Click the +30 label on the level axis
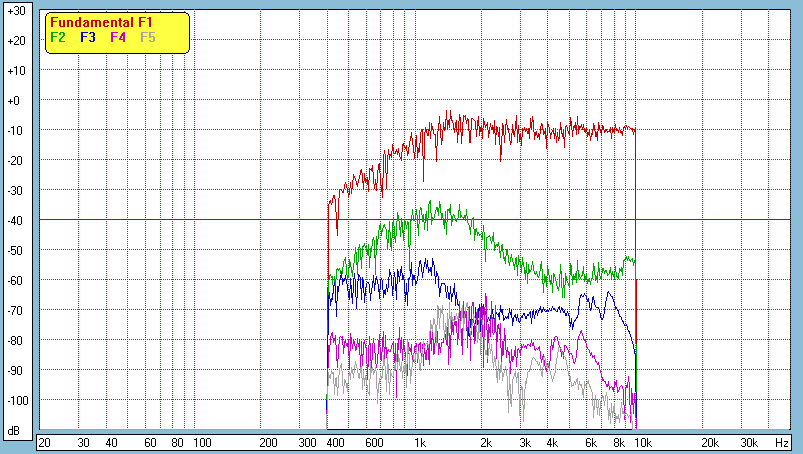The width and height of the screenshot is (803, 454). point(15,11)
